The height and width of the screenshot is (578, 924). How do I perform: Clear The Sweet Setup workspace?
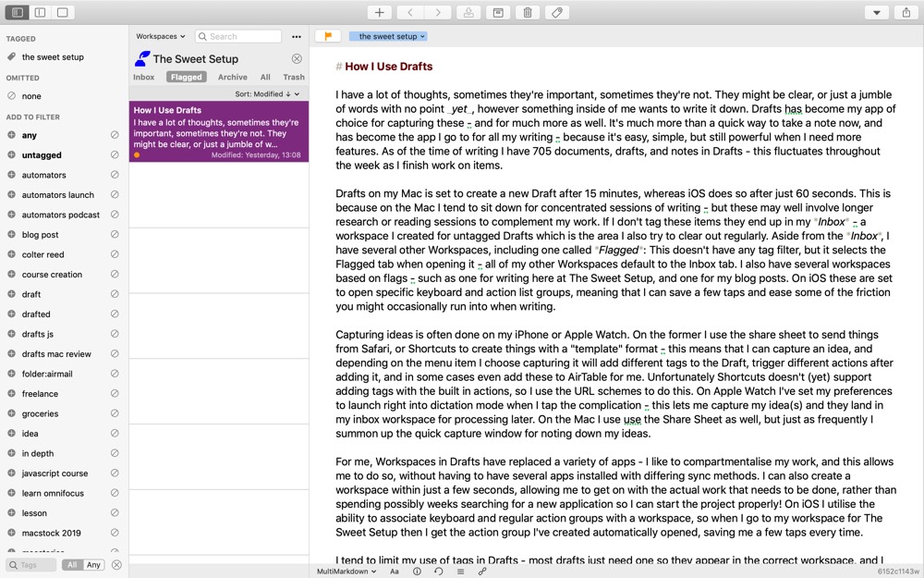tap(297, 59)
